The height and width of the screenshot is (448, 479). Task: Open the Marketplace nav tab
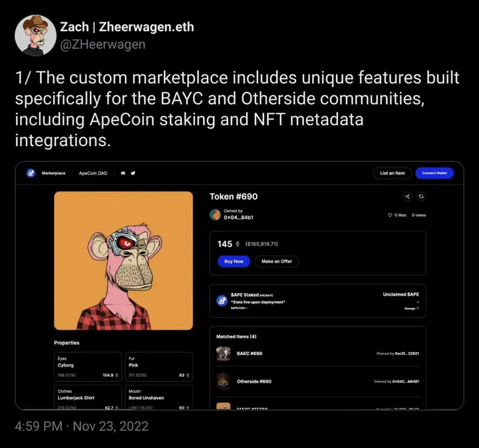(x=53, y=173)
